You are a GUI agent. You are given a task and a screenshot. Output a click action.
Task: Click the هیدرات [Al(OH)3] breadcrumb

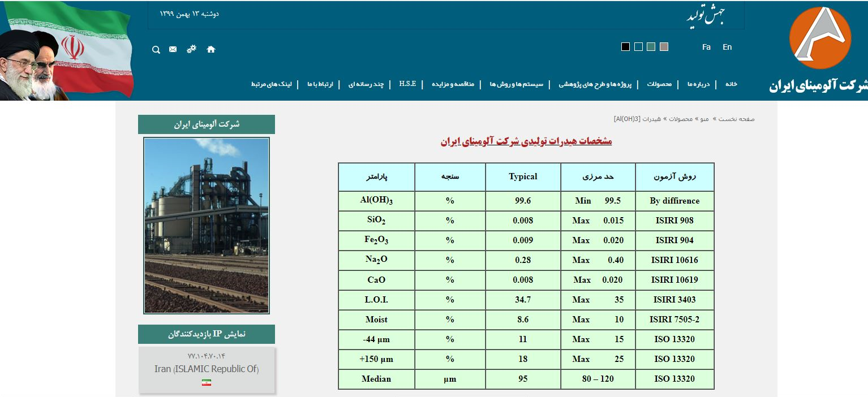pyautogui.click(x=638, y=119)
